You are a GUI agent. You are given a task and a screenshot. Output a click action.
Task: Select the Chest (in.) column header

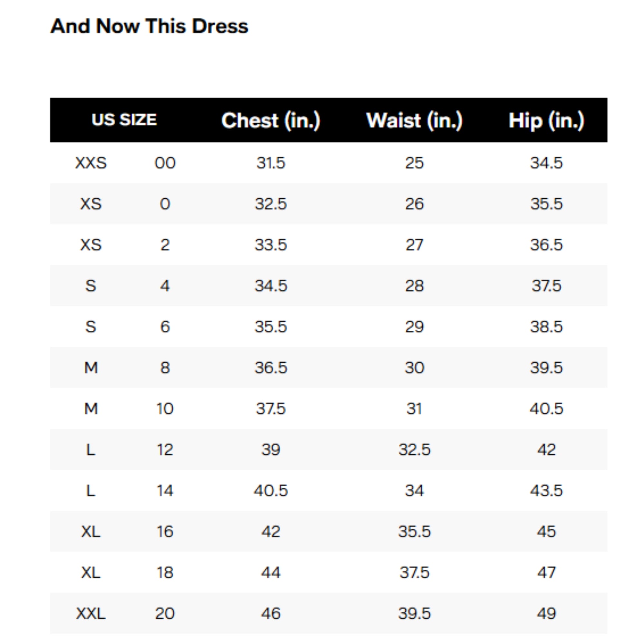pyautogui.click(x=271, y=120)
